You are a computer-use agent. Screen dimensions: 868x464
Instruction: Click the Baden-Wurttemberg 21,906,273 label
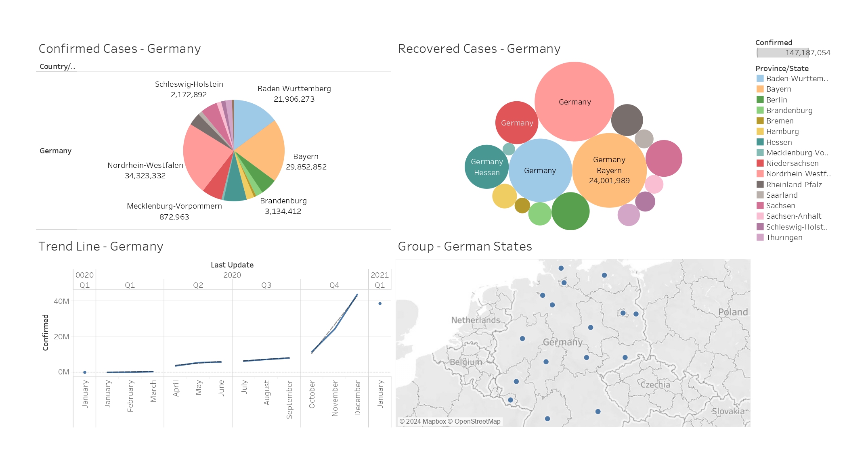pyautogui.click(x=294, y=94)
